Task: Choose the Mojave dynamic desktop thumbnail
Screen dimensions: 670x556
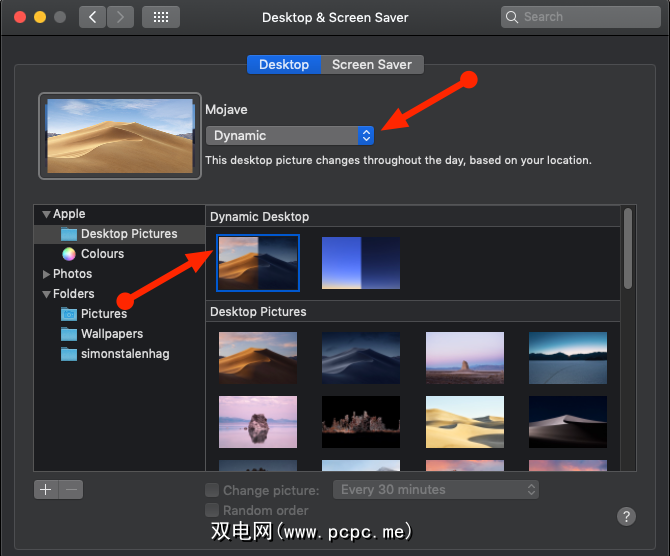Action: pyautogui.click(x=258, y=263)
